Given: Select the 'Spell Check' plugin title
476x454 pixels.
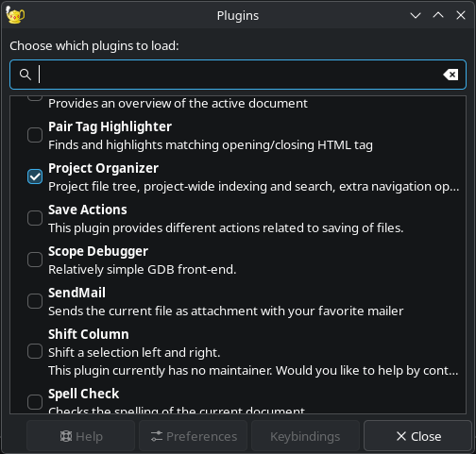Looking at the screenshot, I should [83, 394].
